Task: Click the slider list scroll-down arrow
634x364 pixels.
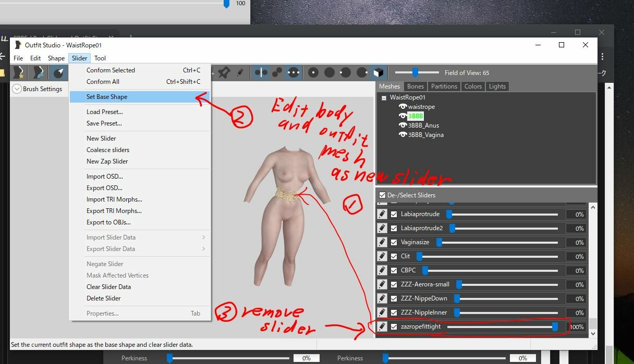Action: click(593, 334)
